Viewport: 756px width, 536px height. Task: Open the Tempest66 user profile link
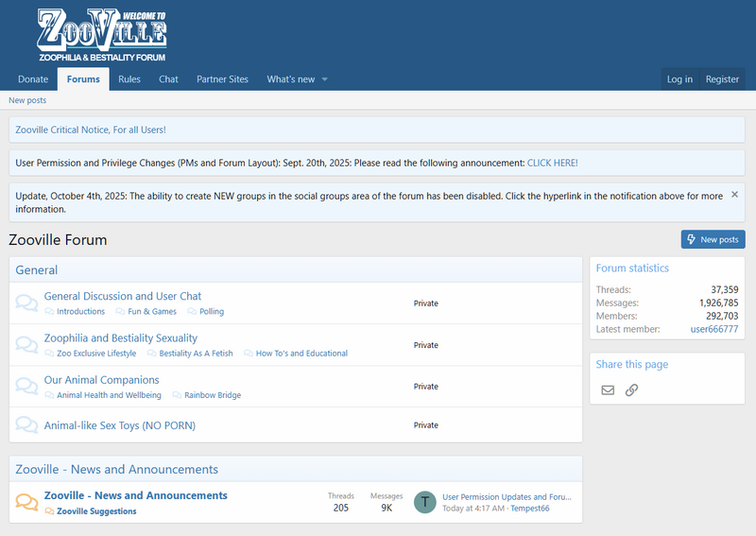coord(530,509)
